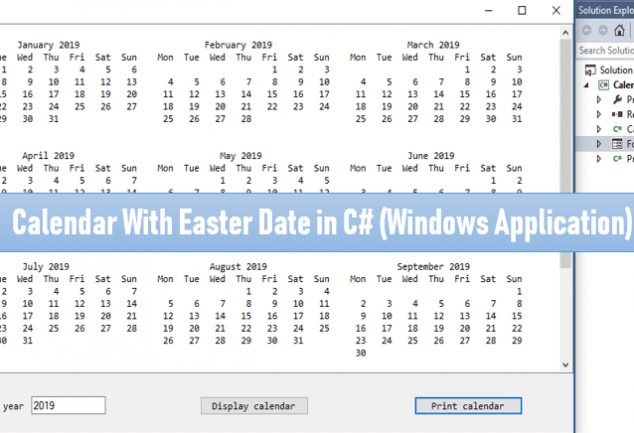This screenshot has width=634, height=433.
Task: Click the Back arrow in Solution Explorer
Action: click(x=587, y=30)
